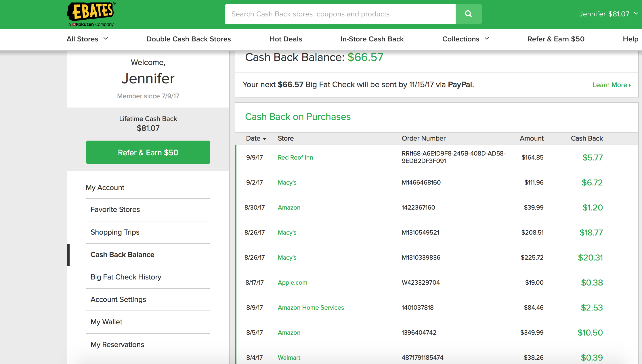
Task: Expand the All Stores menu
Action: point(87,39)
